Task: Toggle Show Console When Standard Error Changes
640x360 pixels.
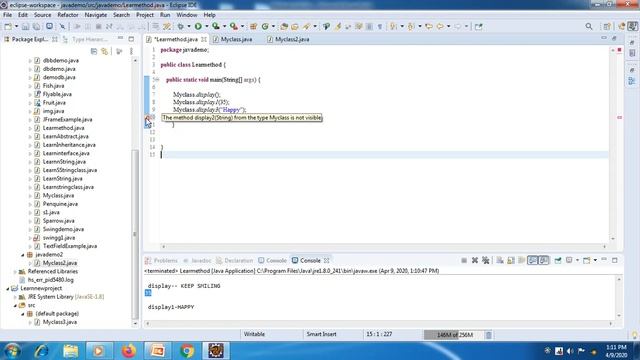Action: [x=544, y=260]
